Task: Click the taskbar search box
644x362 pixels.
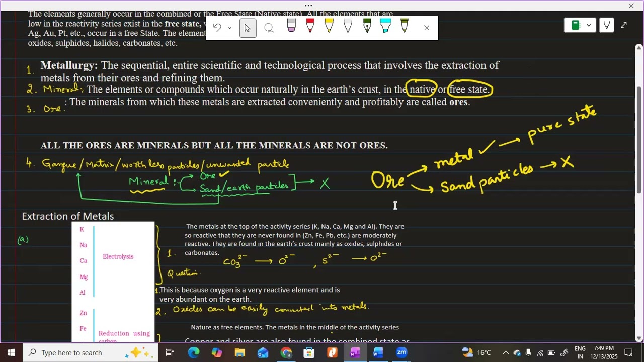Action: pos(91,353)
